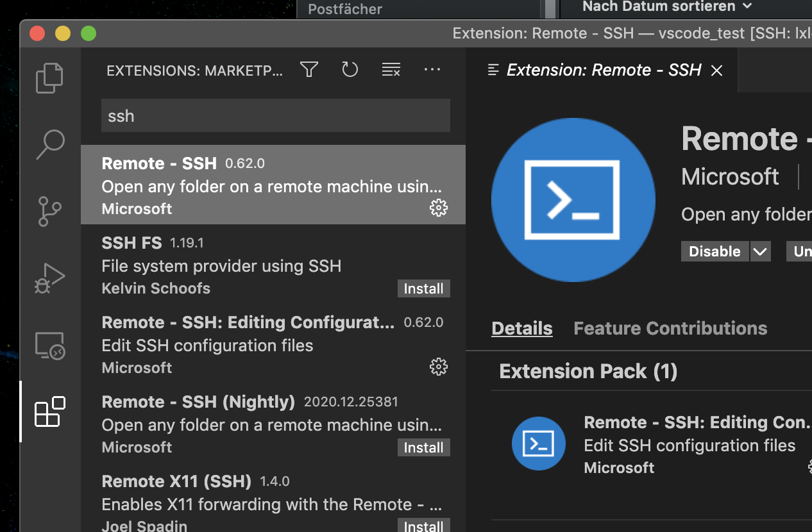Install the SSH FS extension

(x=423, y=288)
